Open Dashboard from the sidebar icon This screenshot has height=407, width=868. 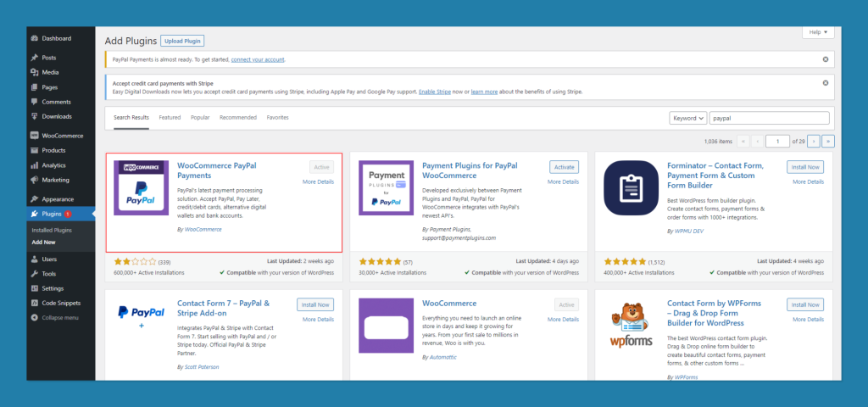tap(34, 38)
